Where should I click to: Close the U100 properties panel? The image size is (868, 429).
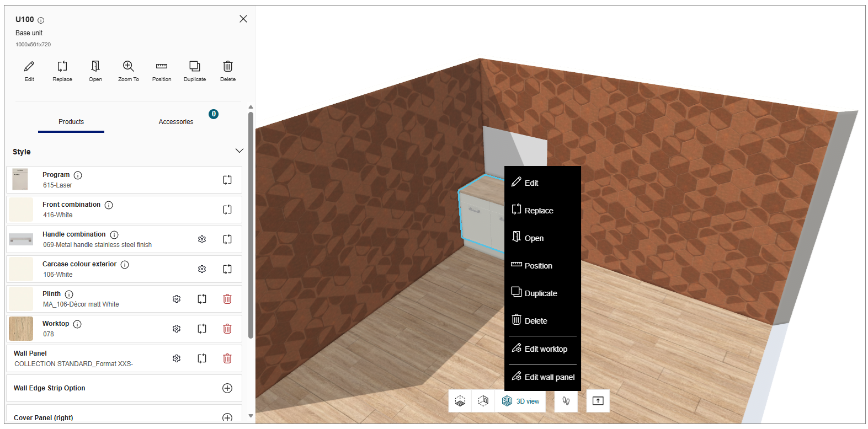(x=243, y=19)
